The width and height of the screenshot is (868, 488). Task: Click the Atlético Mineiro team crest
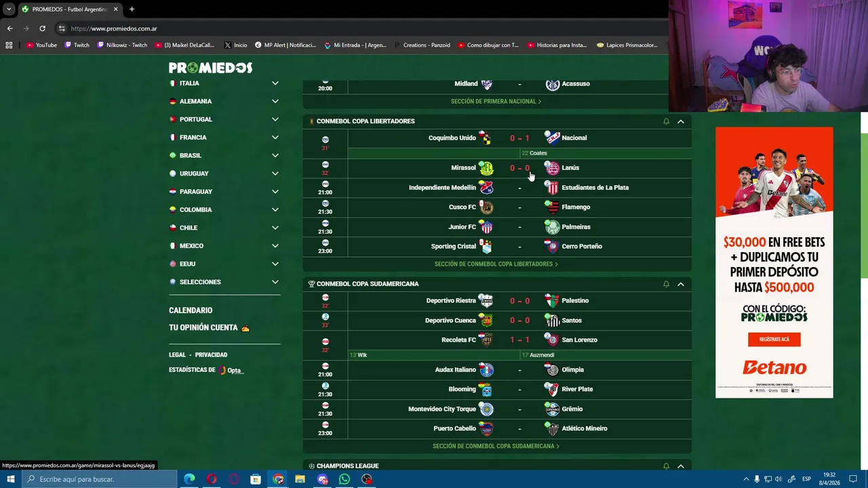(x=553, y=429)
